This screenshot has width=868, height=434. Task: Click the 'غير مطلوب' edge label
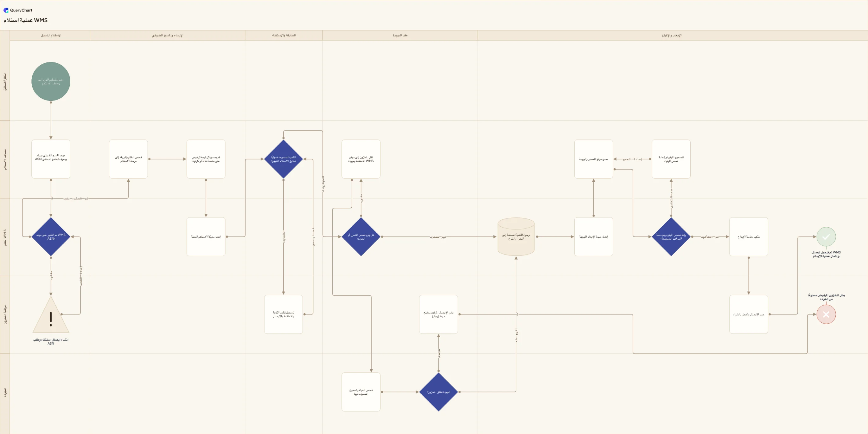438,237
